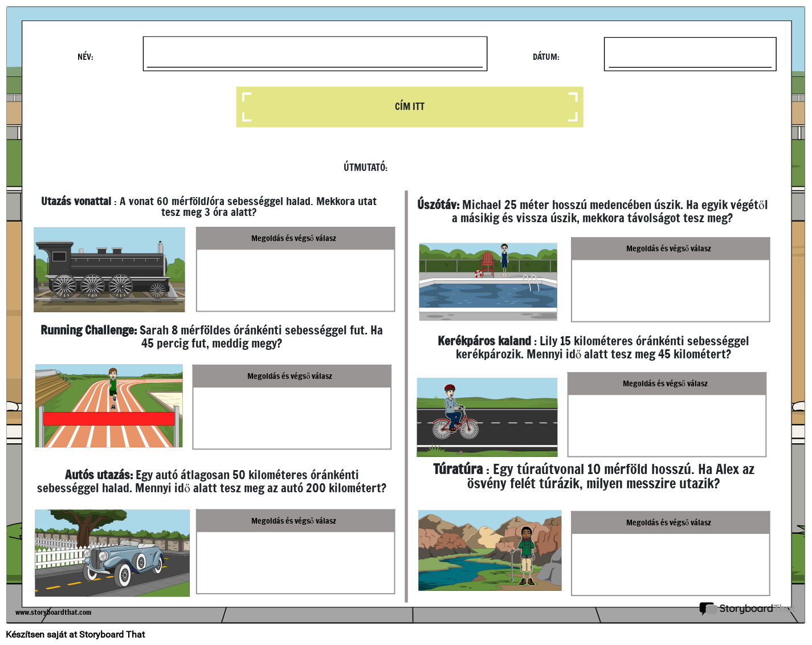Viewport: 812px width, 645px height.
Task: Open the www.storyboardthat.com link
Action: pyautogui.click(x=53, y=613)
